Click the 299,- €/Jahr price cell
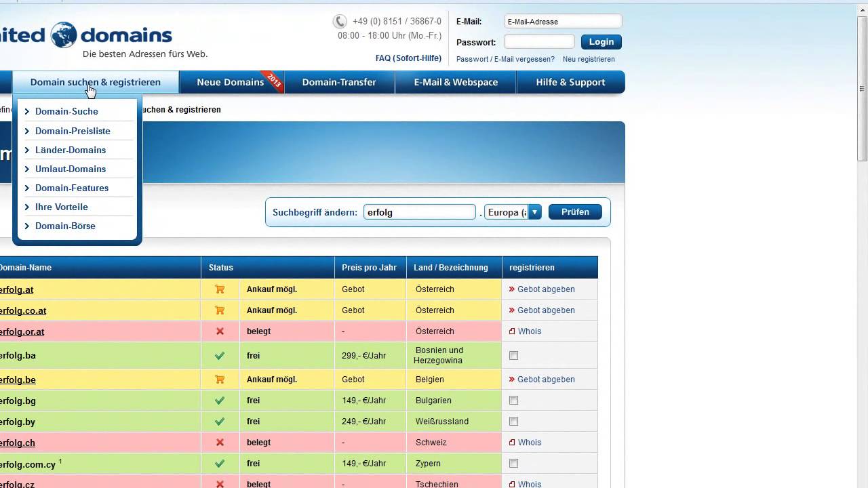Viewport: 868px width, 488px height. point(370,355)
